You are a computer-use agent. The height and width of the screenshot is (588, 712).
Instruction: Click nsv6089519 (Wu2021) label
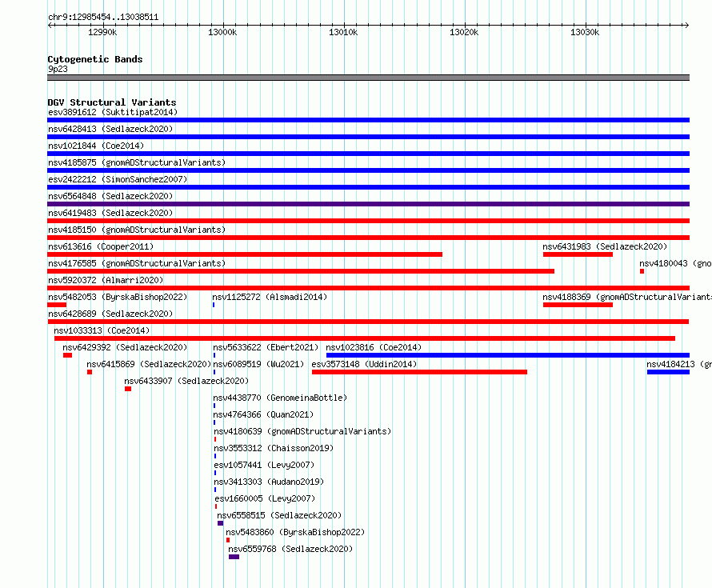click(258, 364)
